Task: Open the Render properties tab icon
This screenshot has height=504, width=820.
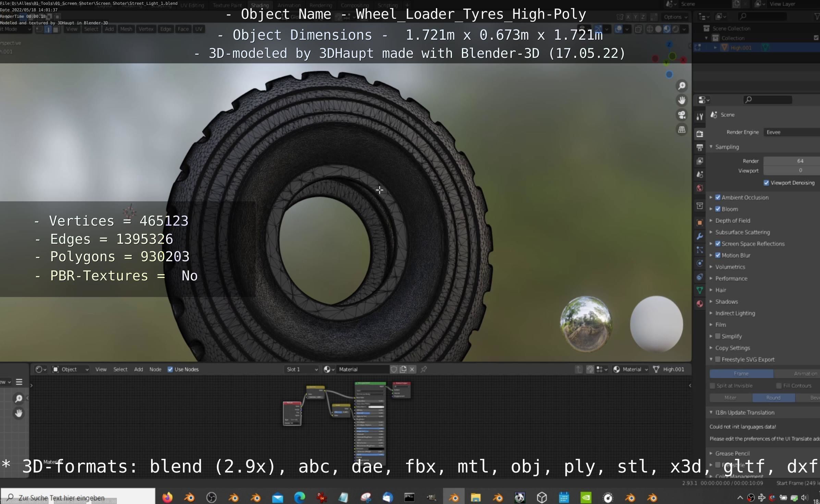Action: pyautogui.click(x=700, y=134)
